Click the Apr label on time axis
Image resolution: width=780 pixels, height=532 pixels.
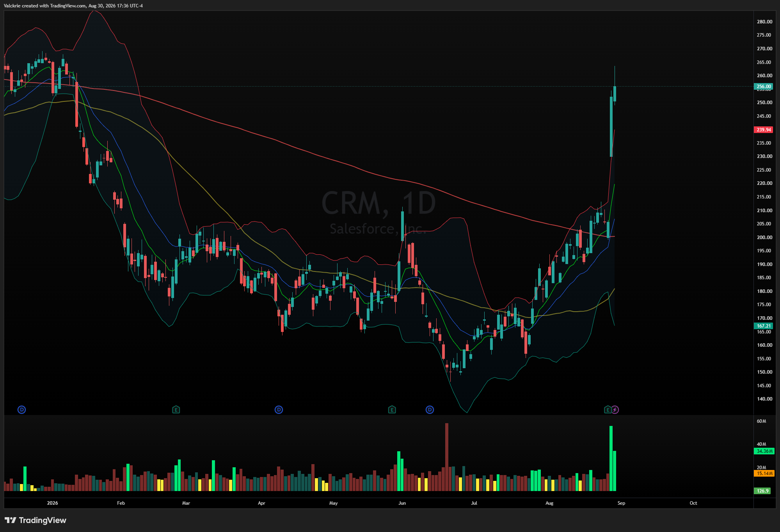(x=261, y=503)
